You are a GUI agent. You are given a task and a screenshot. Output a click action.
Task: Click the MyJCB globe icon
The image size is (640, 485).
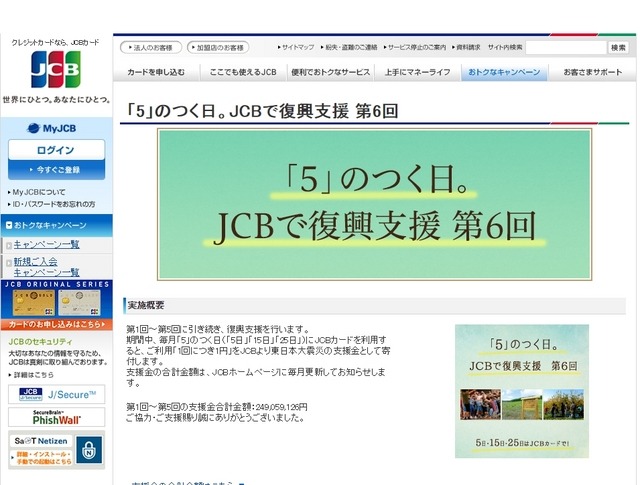tap(33, 128)
